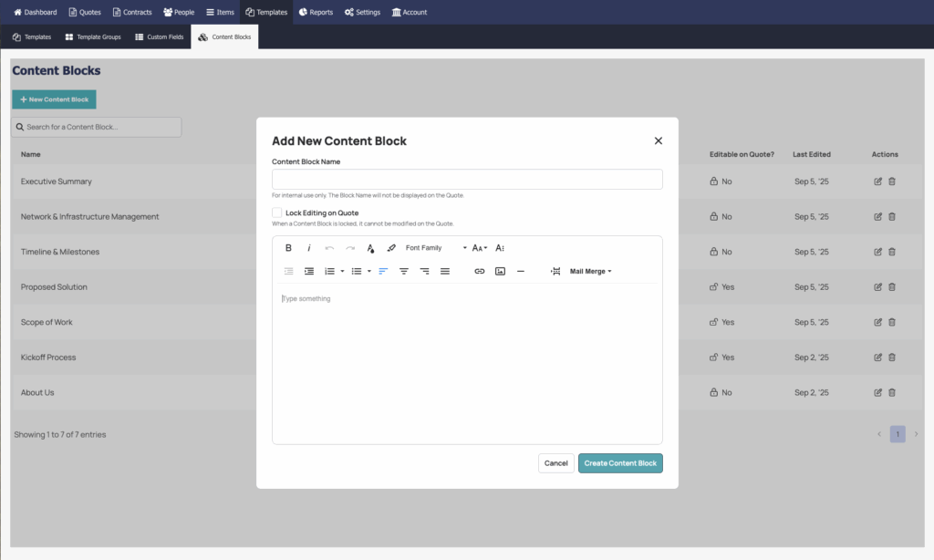Toggle bold formatting in the editor
934x560 pixels.
point(289,248)
